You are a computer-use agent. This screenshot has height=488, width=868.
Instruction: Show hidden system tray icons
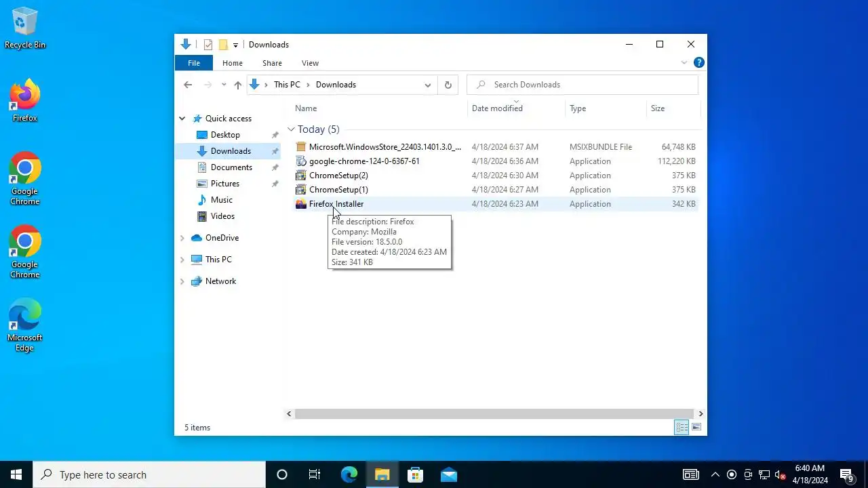click(715, 474)
